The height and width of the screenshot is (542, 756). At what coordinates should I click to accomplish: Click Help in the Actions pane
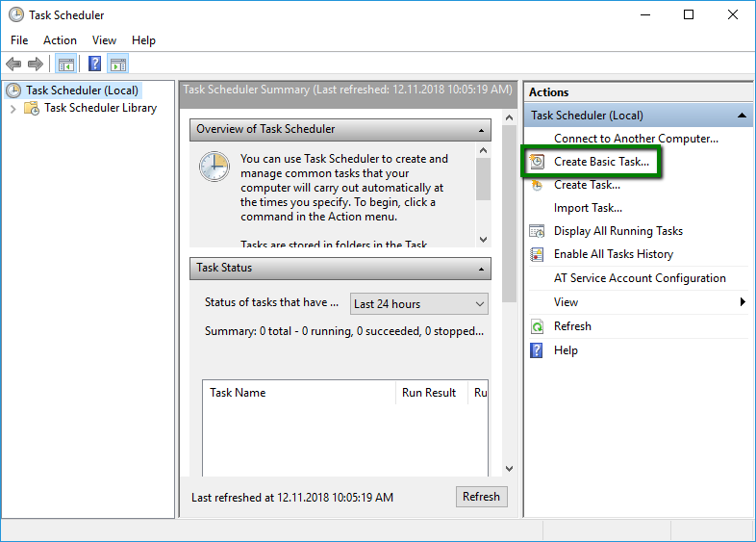pos(566,350)
